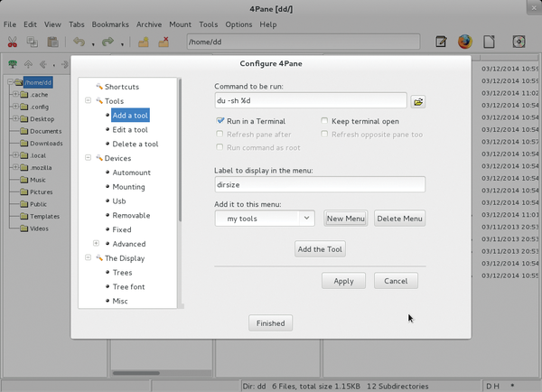The height and width of the screenshot is (392, 542).
Task: Click the Paste clipboard icon
Action: coord(52,42)
